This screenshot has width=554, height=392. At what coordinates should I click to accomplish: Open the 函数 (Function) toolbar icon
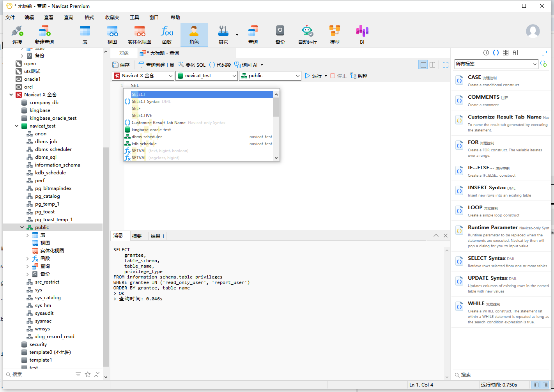pyautogui.click(x=167, y=35)
